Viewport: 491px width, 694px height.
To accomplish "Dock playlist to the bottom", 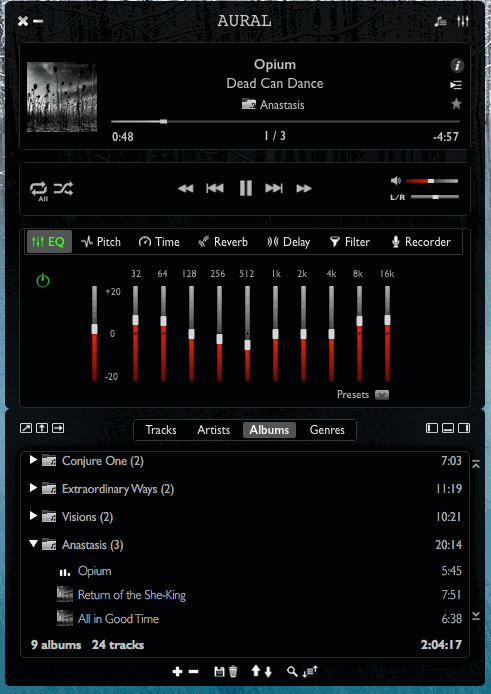I will coord(448,428).
